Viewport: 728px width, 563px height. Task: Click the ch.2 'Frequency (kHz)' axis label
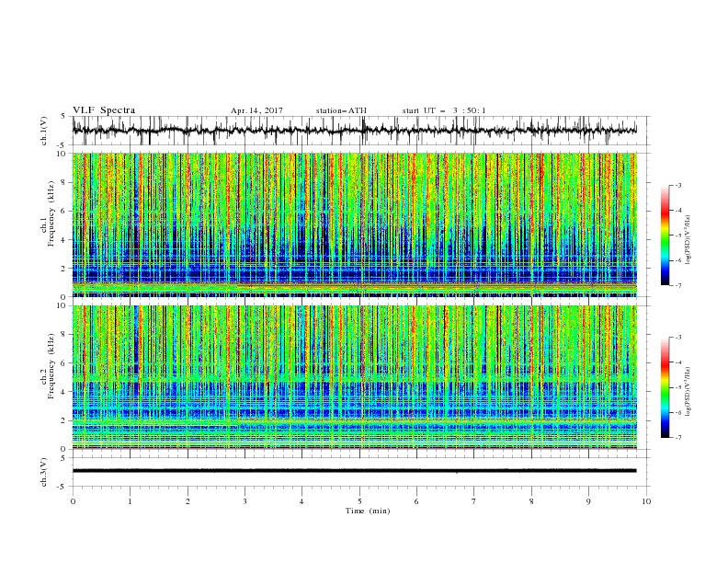click(51, 365)
